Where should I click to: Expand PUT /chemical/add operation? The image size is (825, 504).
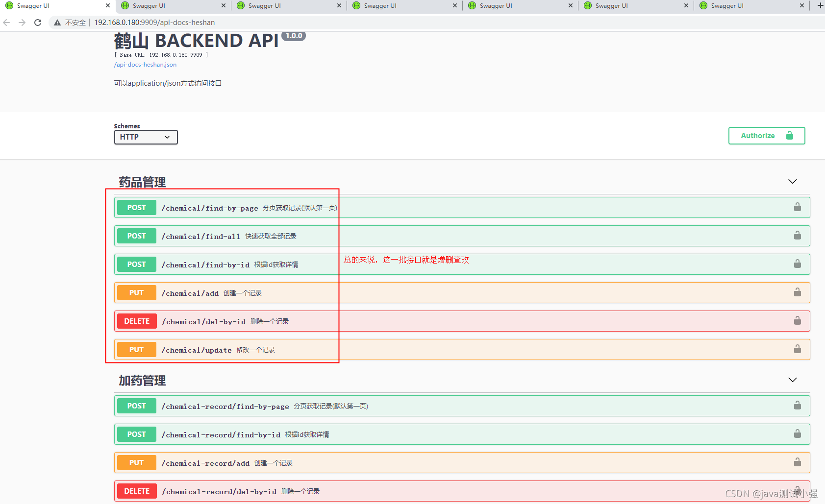point(462,293)
